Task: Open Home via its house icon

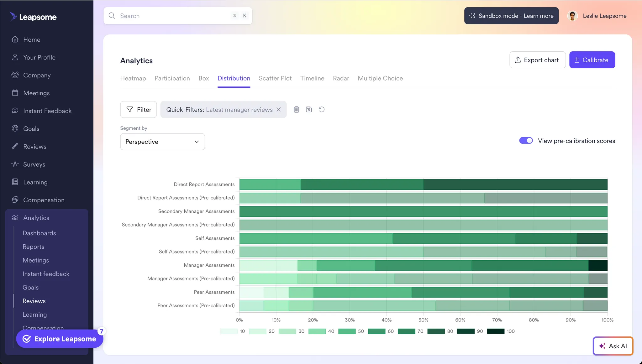Action: coord(15,39)
